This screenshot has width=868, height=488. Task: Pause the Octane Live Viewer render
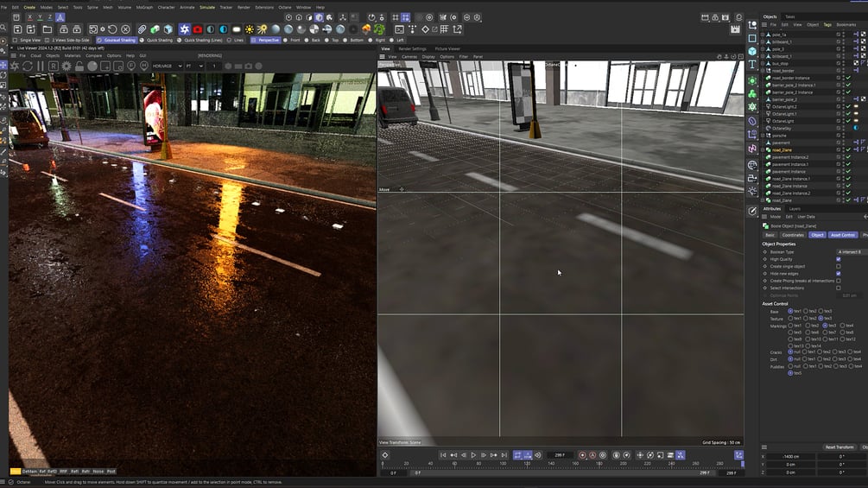(x=41, y=66)
